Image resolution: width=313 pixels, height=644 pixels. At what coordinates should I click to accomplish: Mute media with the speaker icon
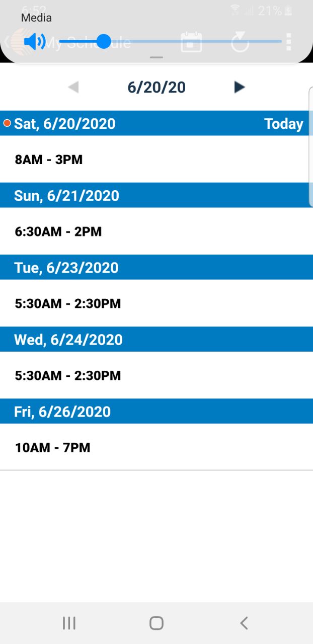tap(35, 41)
